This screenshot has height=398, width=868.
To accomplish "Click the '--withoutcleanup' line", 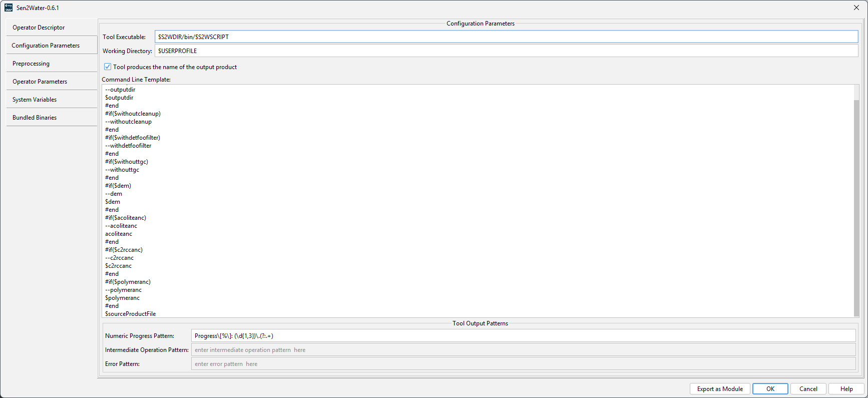I will [128, 122].
